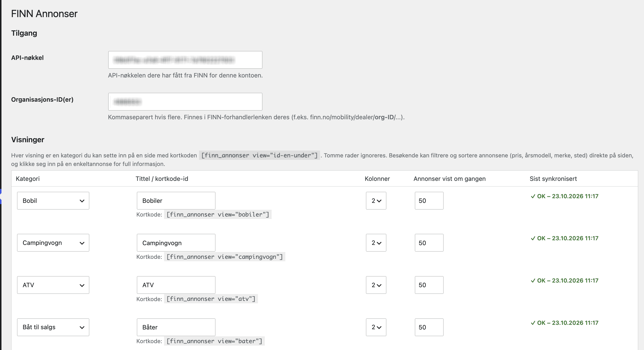Click the Kolonner column header
The image size is (644, 350).
point(377,179)
